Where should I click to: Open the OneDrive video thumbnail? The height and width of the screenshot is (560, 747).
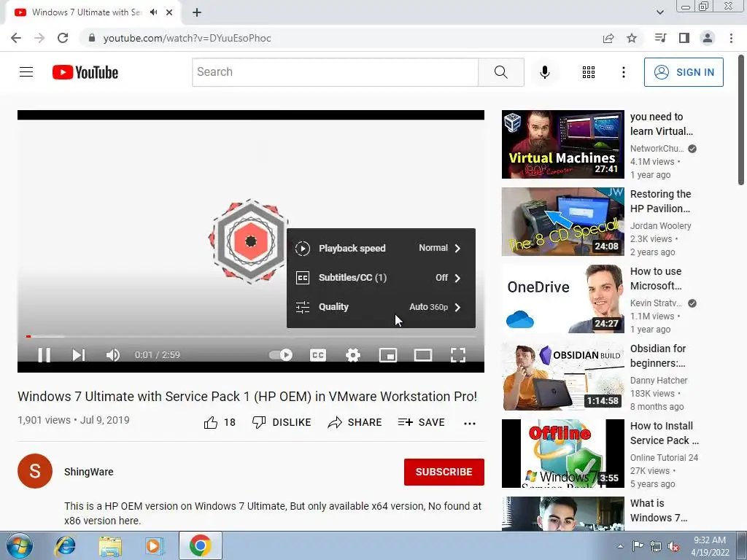pos(562,298)
